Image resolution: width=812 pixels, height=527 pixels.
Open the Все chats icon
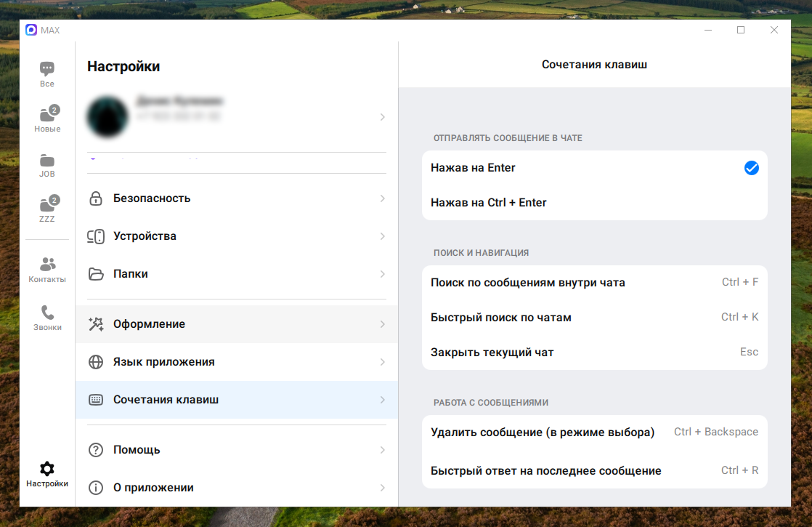(x=47, y=70)
